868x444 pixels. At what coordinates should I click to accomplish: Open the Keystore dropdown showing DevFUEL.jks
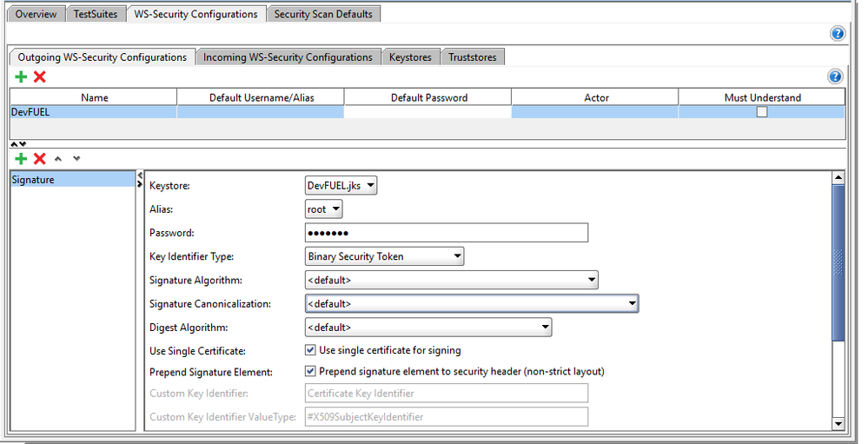(x=341, y=185)
